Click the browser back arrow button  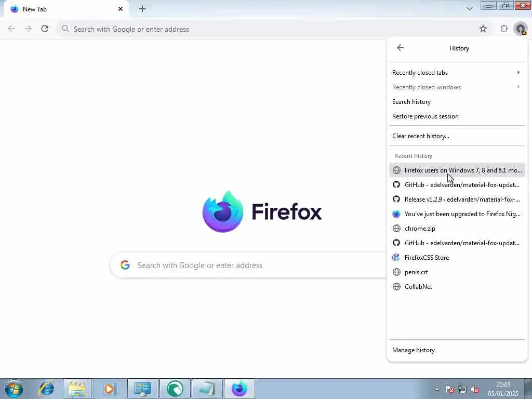pos(11,29)
